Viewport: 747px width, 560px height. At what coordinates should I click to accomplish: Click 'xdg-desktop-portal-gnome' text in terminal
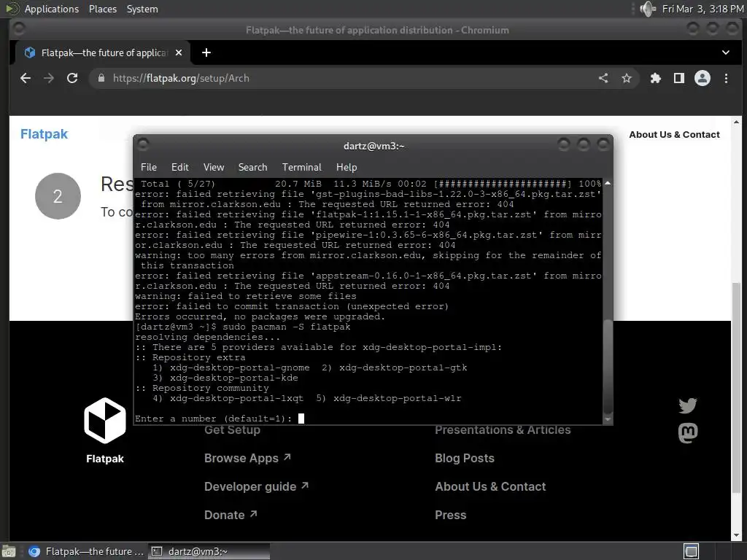[239, 367]
